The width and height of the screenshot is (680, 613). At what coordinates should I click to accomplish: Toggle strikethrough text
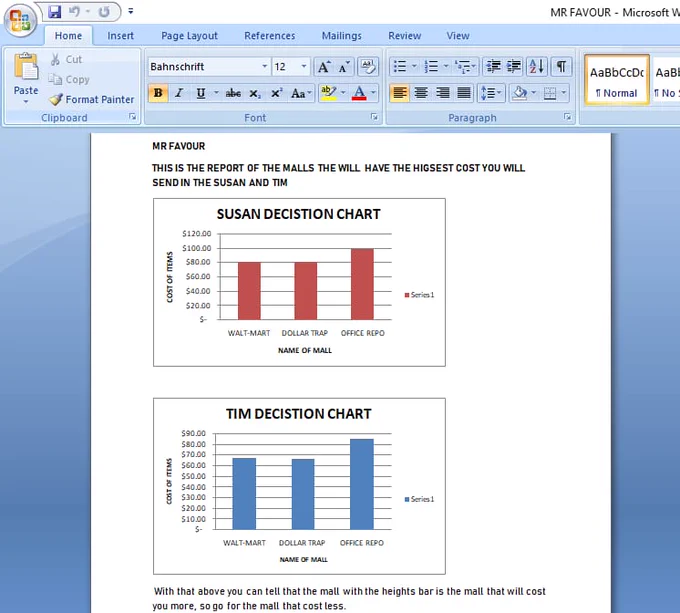tap(233, 93)
